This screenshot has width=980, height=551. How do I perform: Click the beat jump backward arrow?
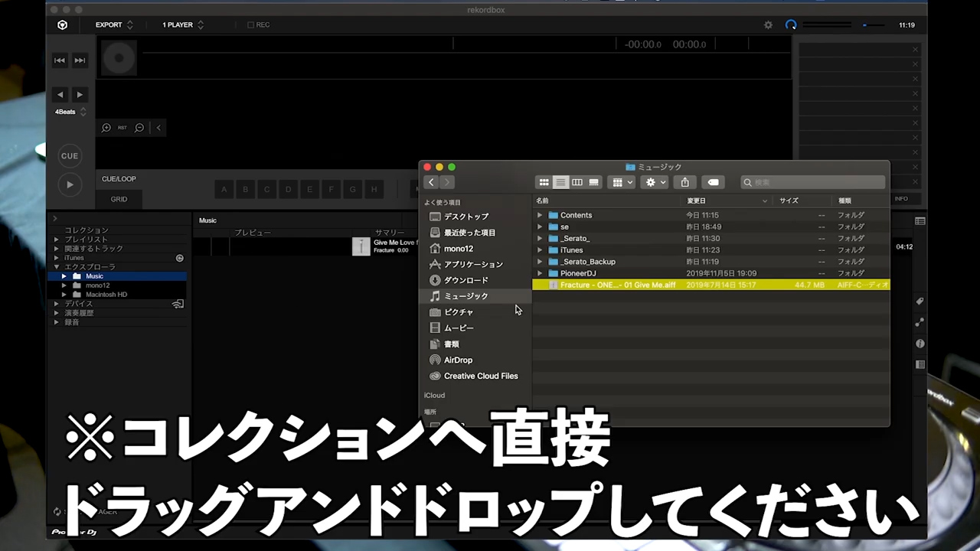coord(60,95)
